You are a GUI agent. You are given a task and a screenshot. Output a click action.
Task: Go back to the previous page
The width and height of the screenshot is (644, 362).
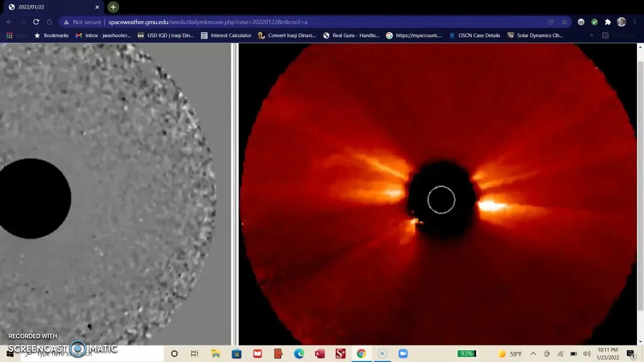coord(9,22)
